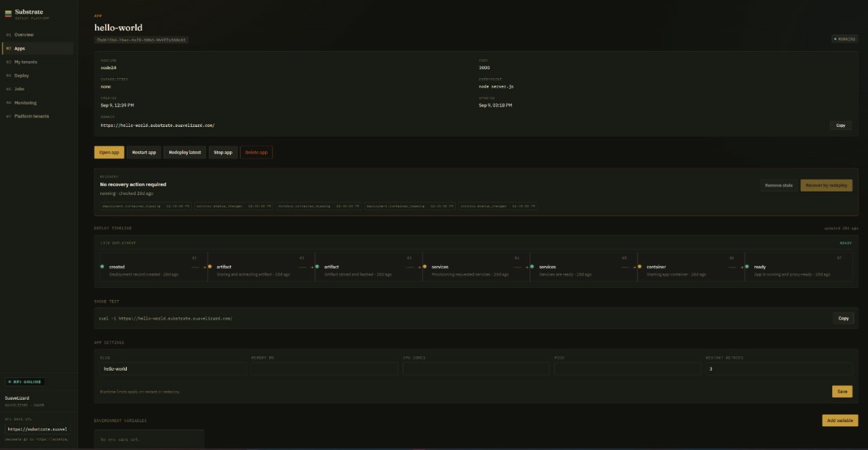Click the app ID badge under hello-world
This screenshot has height=450, width=868.
141,40
